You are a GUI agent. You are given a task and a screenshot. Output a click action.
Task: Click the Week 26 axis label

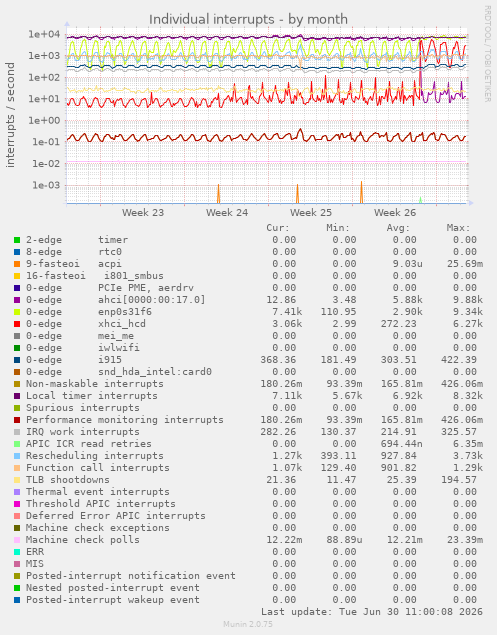395,213
